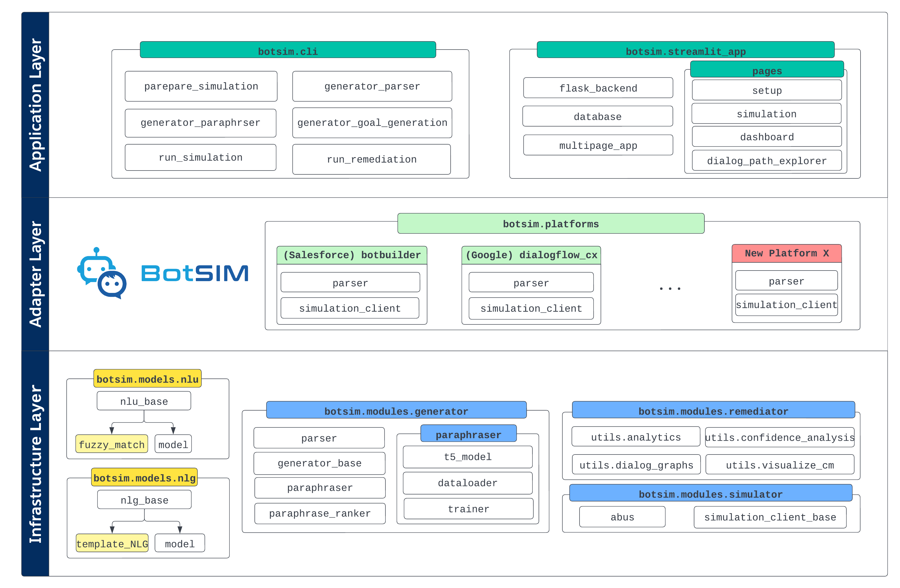Click simulation_client under Google dialogflow_cx
This screenshot has height=588, width=900.
coord(531,308)
